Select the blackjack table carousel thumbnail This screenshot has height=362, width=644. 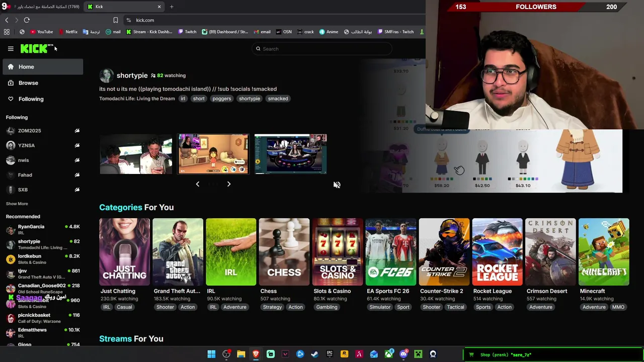click(x=291, y=154)
